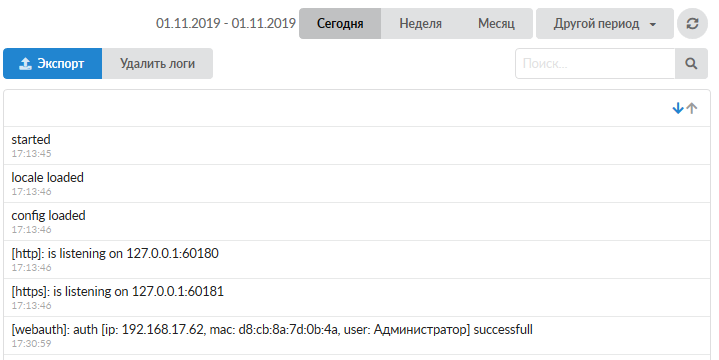Sort logs ascending with up arrow
The width and height of the screenshot is (719, 360).
tap(692, 108)
